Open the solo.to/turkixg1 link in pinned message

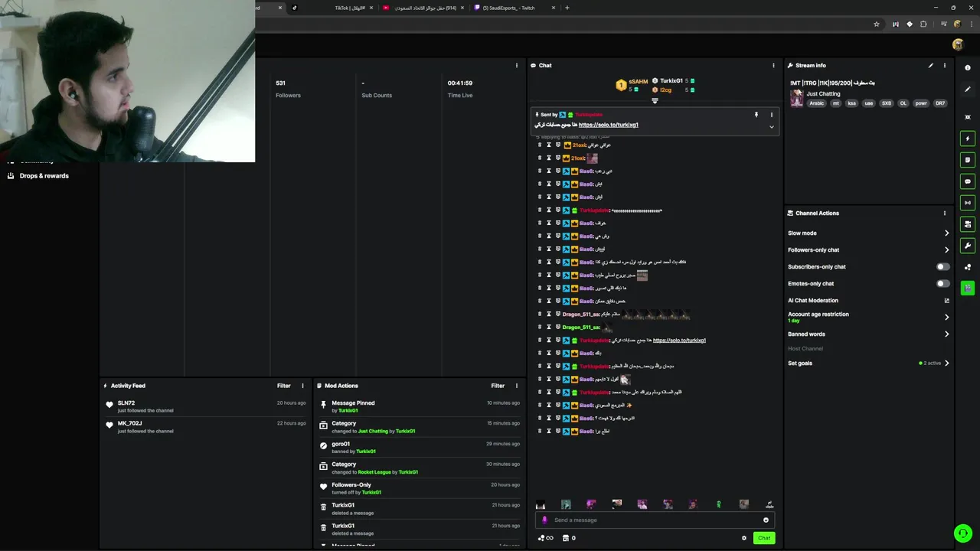click(x=608, y=125)
